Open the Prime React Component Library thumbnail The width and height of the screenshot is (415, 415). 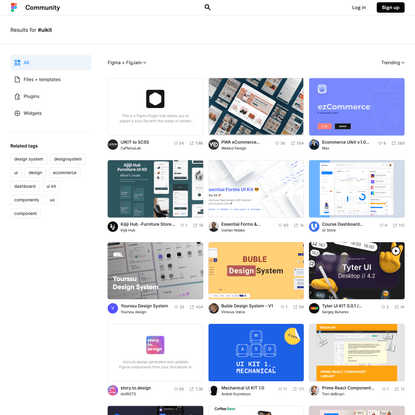coord(357,352)
